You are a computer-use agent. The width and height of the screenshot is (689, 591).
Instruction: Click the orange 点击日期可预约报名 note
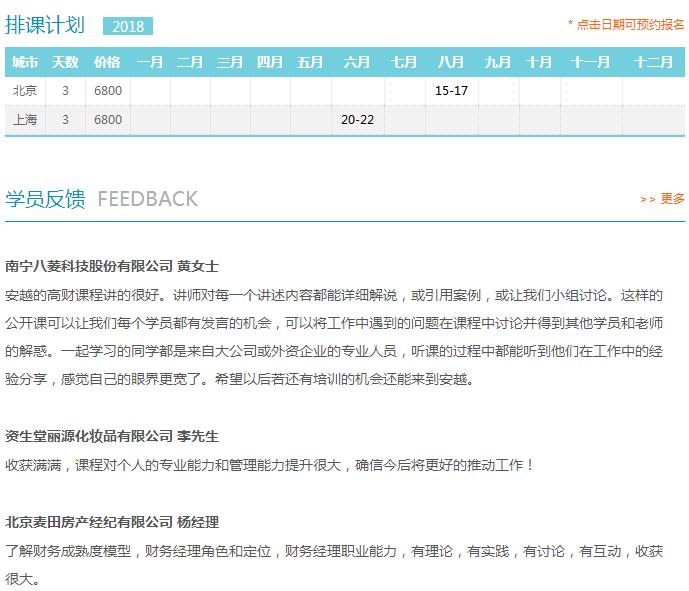point(626,24)
